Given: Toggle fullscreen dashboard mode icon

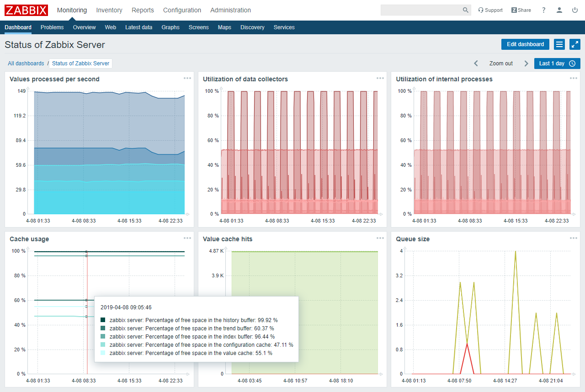Looking at the screenshot, I should coord(575,44).
